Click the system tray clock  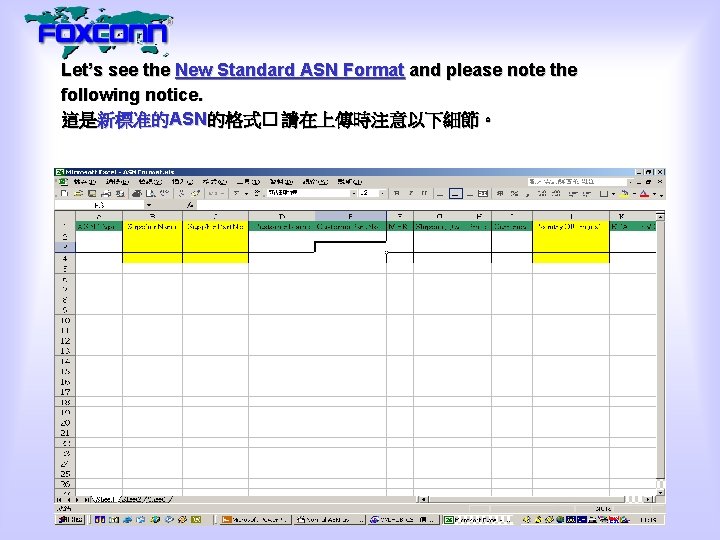[x=647, y=519]
